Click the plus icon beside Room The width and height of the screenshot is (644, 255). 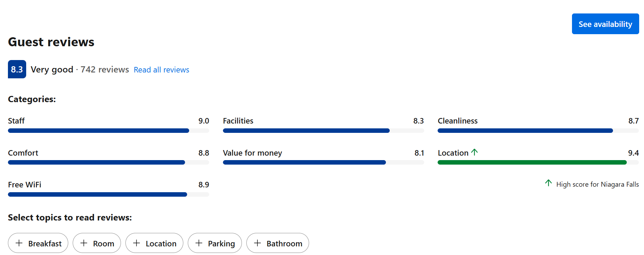(84, 243)
